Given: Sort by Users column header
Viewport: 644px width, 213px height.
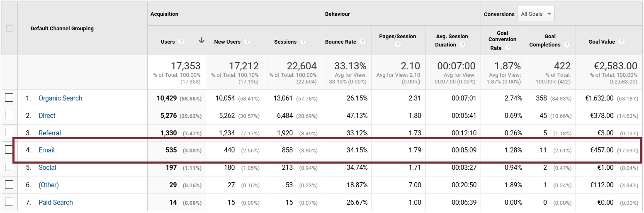Looking at the screenshot, I should [168, 42].
